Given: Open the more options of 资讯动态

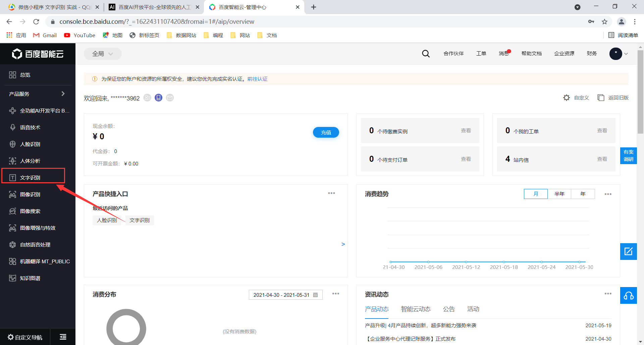Looking at the screenshot, I should point(608,294).
